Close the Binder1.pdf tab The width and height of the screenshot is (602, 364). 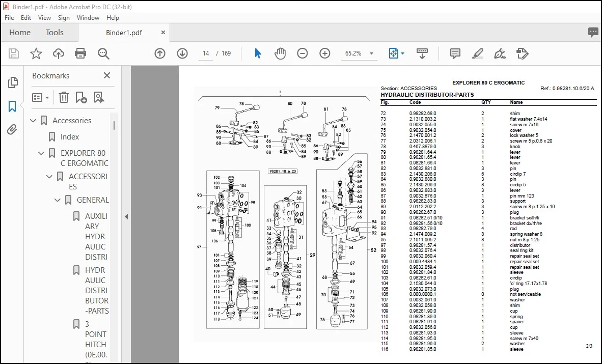coord(163,33)
